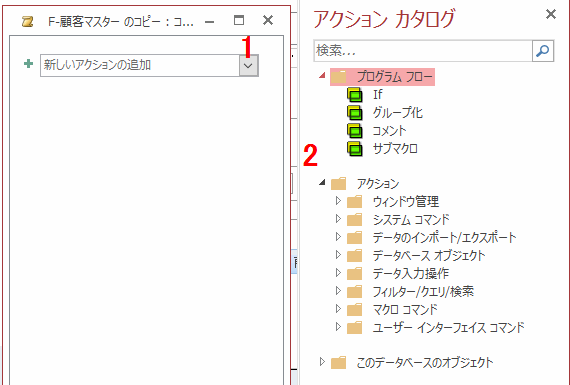Select マクロ コマンド category text

405,309
